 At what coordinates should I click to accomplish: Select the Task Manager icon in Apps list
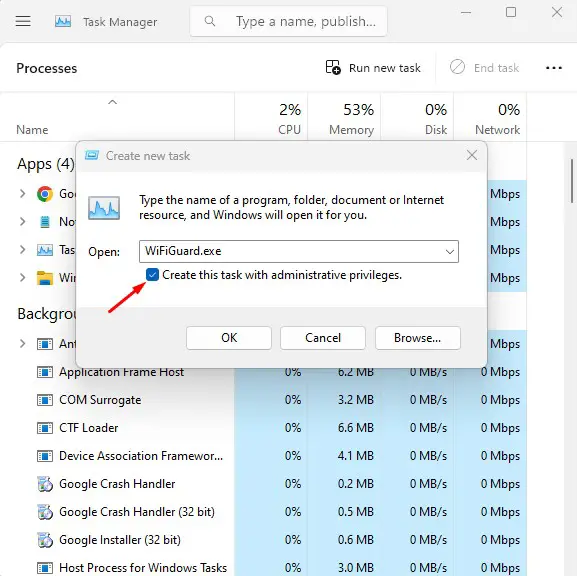45,250
